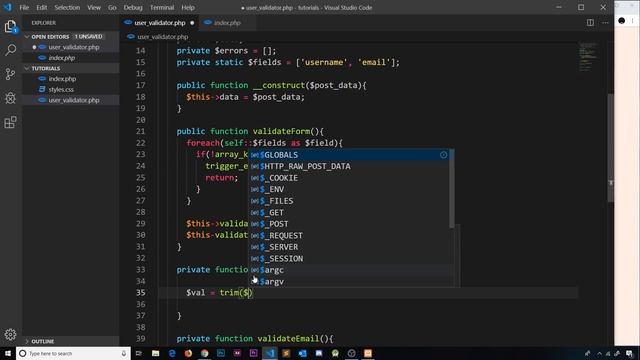Open the File menu
640x360 pixels.
coord(24,7)
